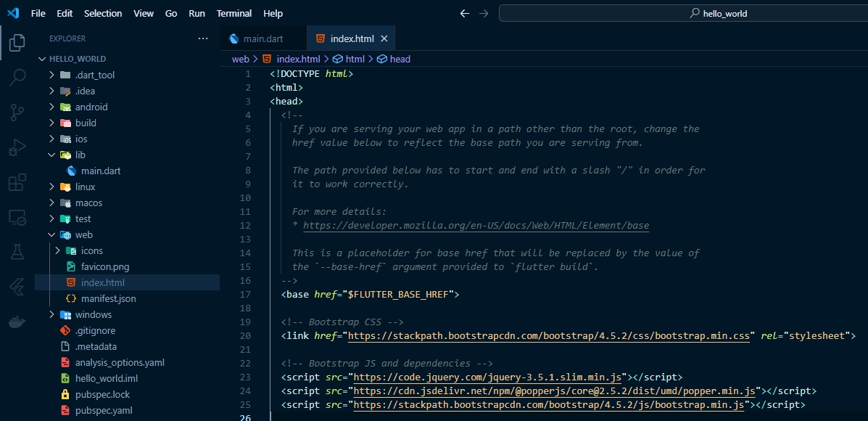Open the Go menu
Screen dimensions: 868x421
click(172, 13)
